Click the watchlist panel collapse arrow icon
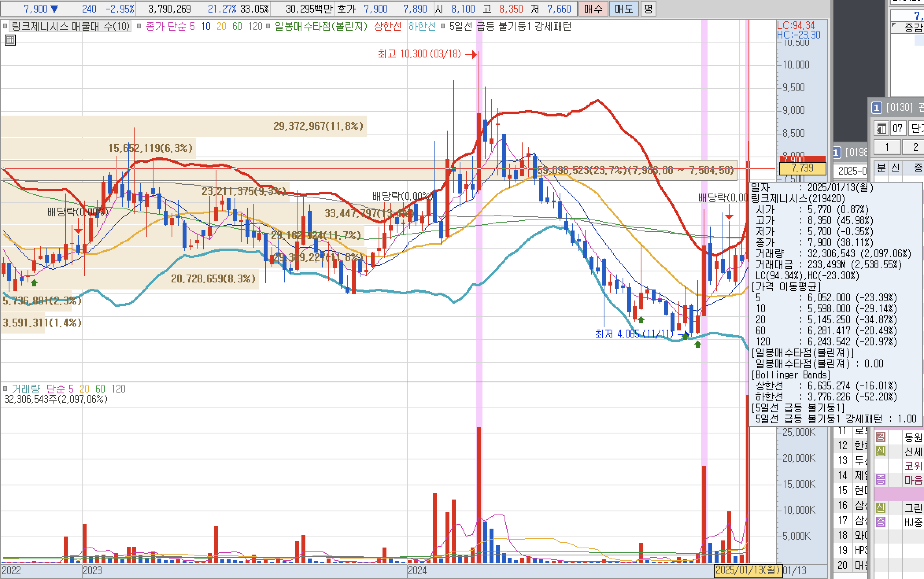924x579 pixels. coord(881,128)
